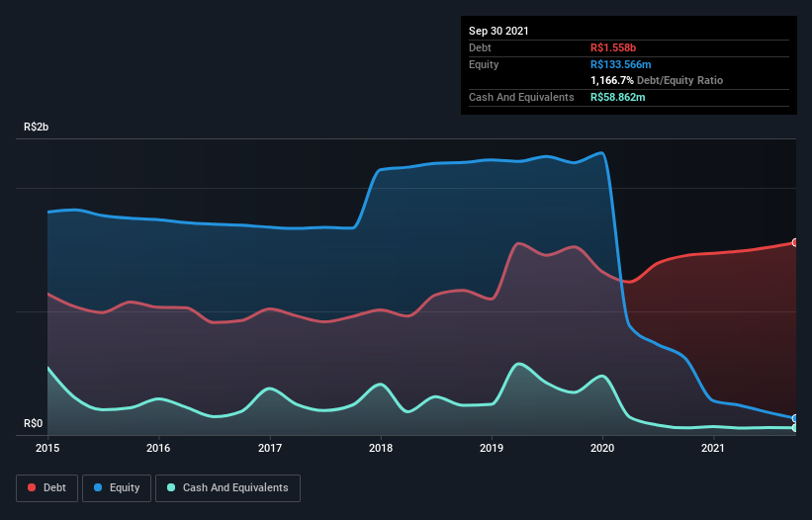This screenshot has height=520, width=812.
Task: Click the red Debt endpoint marker
Action: (x=795, y=242)
